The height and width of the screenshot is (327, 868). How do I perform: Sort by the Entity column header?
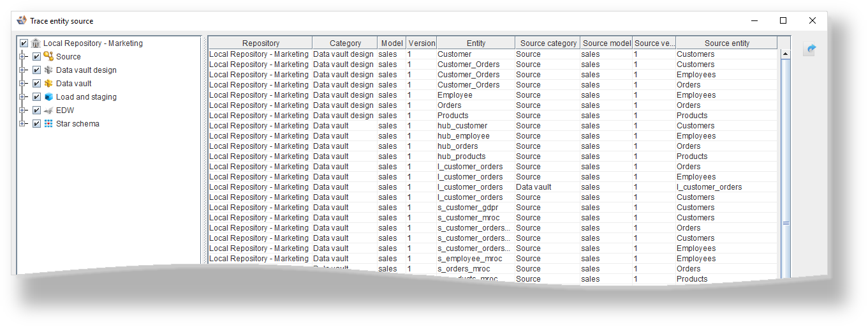[476, 43]
